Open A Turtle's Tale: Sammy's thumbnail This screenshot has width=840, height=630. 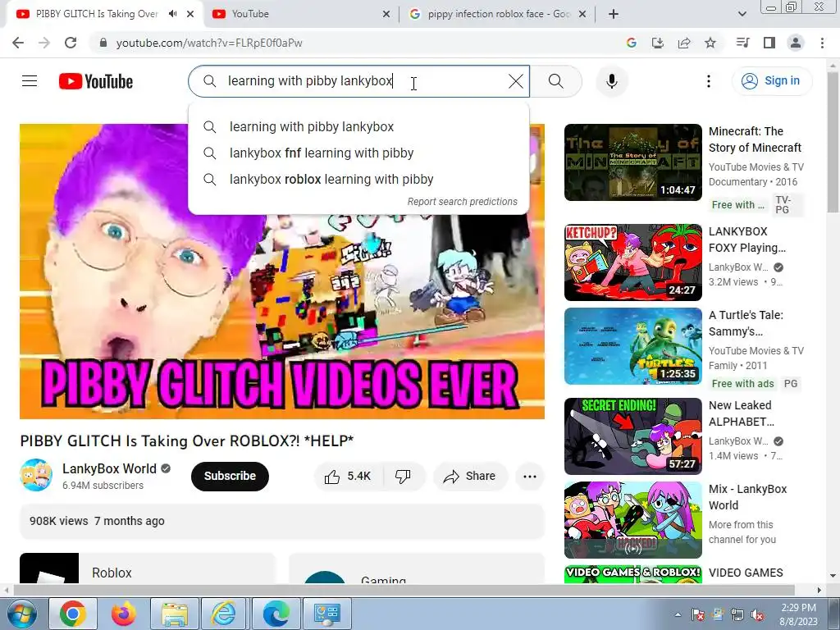coord(632,346)
